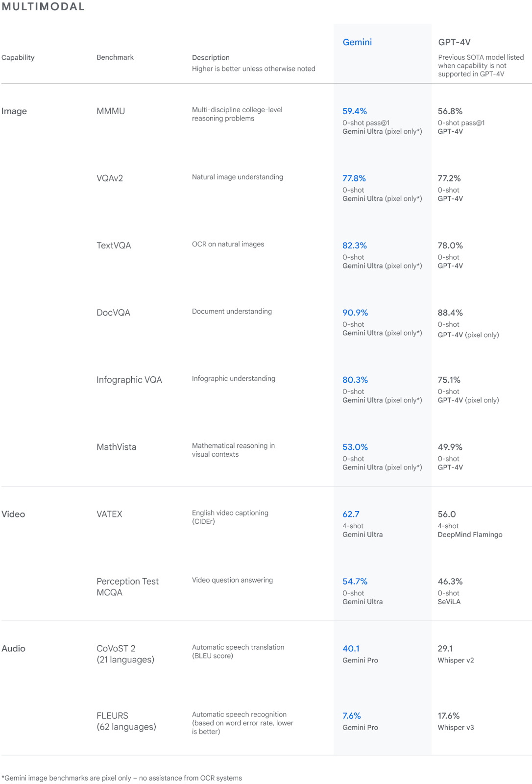Click the blue Gemini column header
Screen dimensions: 532x784
357,42
